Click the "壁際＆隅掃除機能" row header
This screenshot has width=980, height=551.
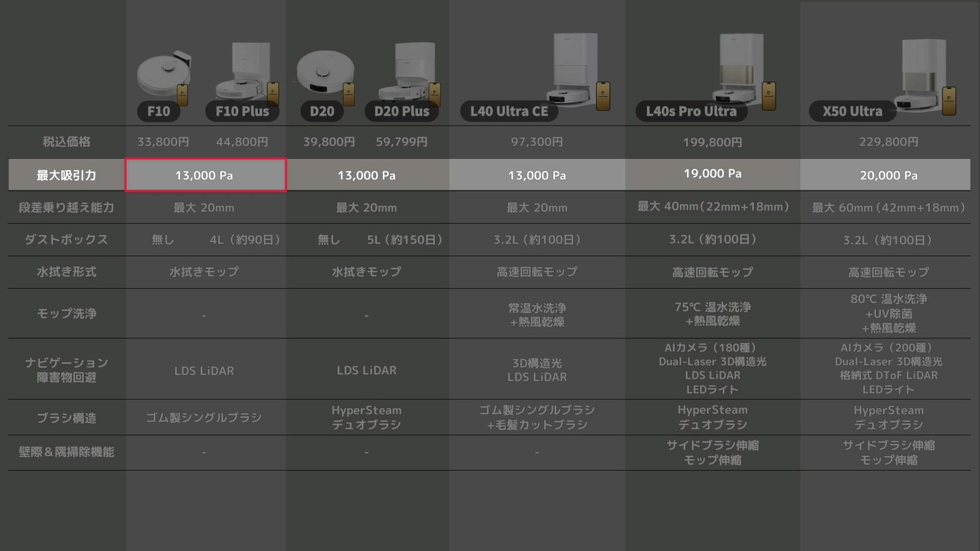click(x=67, y=452)
